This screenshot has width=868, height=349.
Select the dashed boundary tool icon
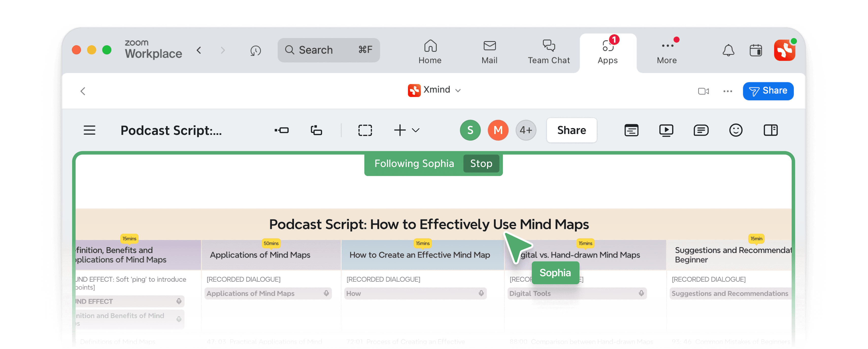[365, 130]
